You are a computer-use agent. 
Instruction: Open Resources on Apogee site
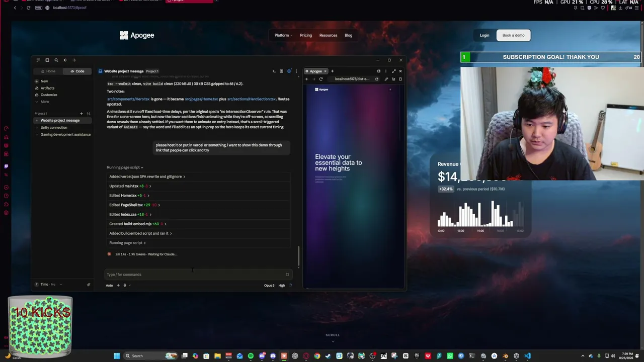coord(328,35)
